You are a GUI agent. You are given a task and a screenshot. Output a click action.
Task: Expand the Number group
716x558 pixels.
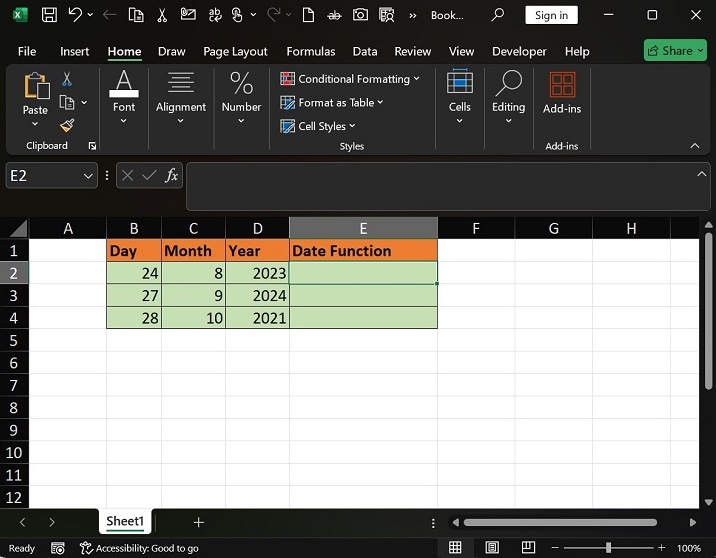click(x=241, y=97)
